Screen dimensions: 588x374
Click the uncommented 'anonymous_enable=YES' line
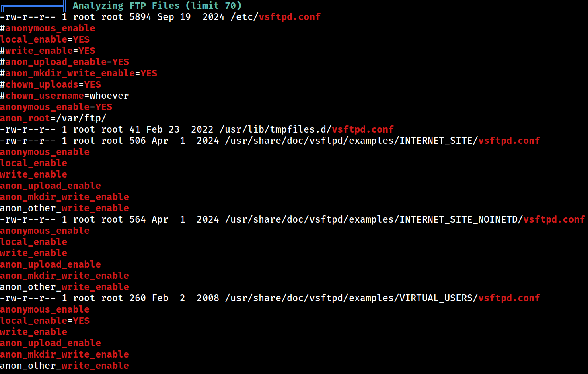(56, 107)
